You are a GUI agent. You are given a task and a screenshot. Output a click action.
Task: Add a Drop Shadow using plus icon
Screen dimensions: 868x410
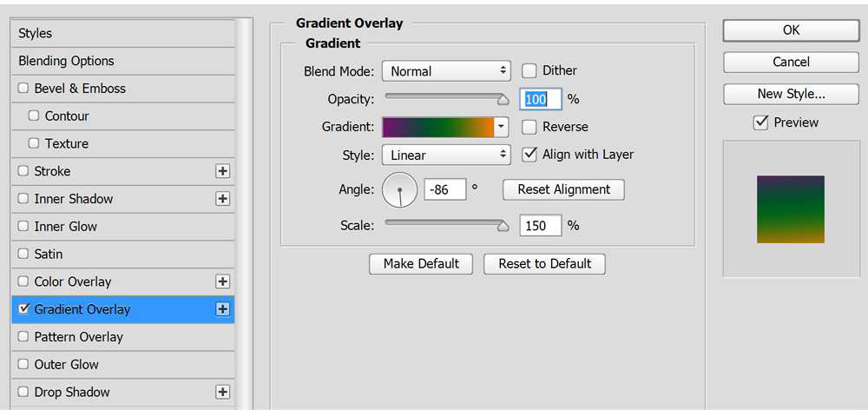[x=222, y=392]
